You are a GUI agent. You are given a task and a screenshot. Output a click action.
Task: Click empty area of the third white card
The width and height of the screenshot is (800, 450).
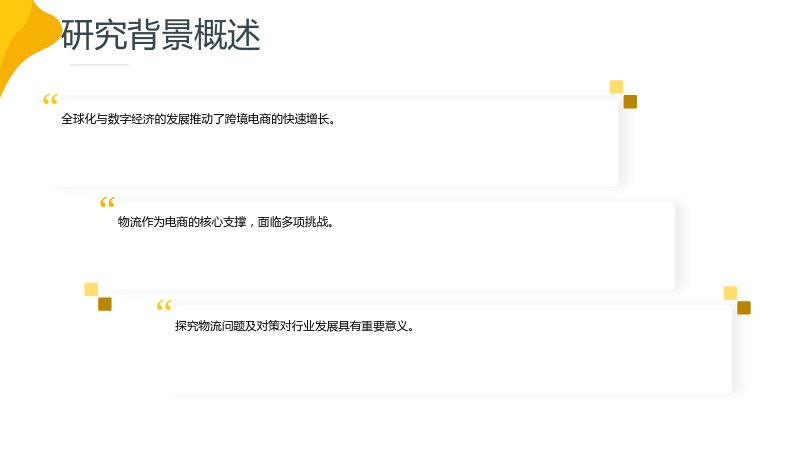(x=449, y=365)
